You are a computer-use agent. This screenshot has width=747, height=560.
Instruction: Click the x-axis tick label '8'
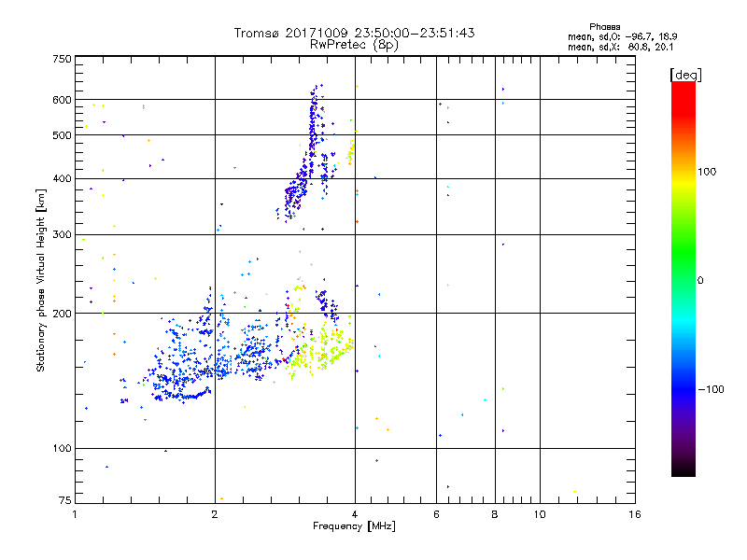tap(495, 514)
